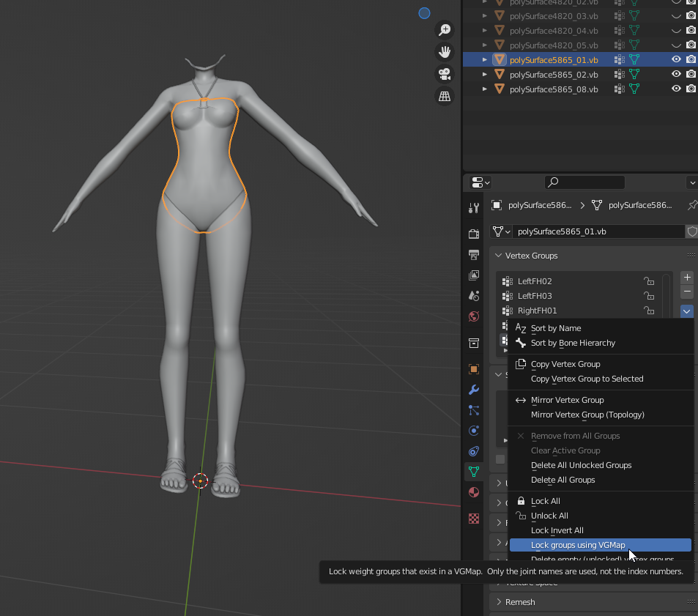Switch perspective/orthographic grid icon
The height and width of the screenshot is (616, 698).
445,96
